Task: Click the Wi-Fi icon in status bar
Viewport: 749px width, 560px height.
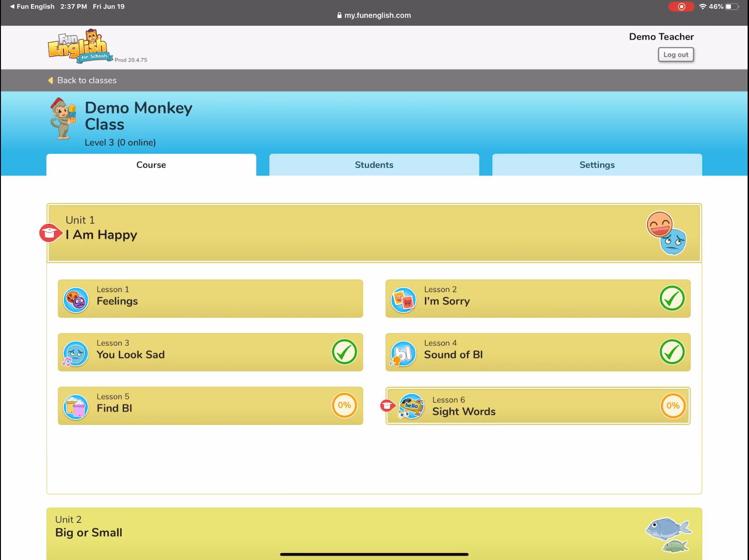Action: (x=702, y=7)
